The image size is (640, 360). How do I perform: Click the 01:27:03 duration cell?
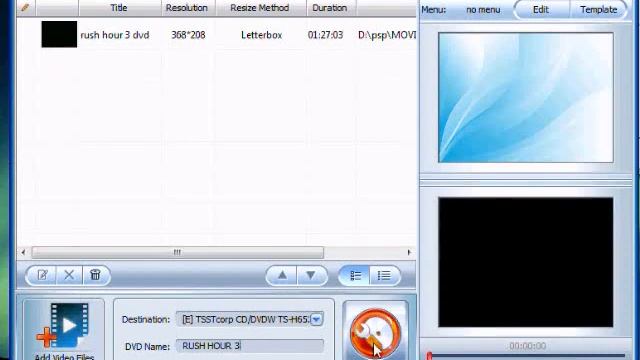[x=325, y=35]
